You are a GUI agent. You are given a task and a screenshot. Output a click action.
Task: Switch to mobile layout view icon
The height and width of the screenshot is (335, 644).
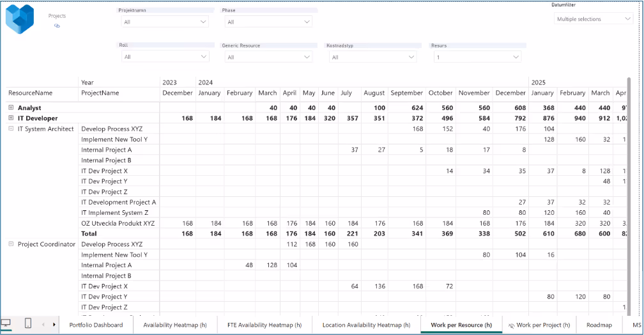[x=28, y=323]
